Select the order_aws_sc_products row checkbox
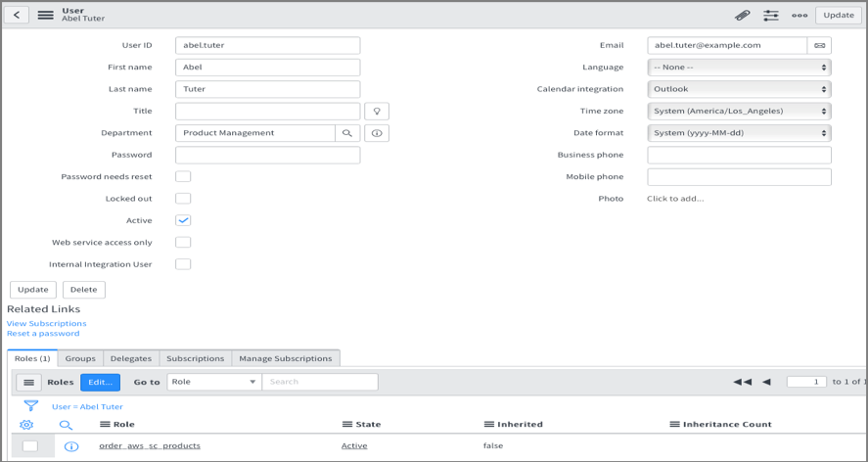Image resolution: width=868 pixels, height=462 pixels. (x=30, y=446)
